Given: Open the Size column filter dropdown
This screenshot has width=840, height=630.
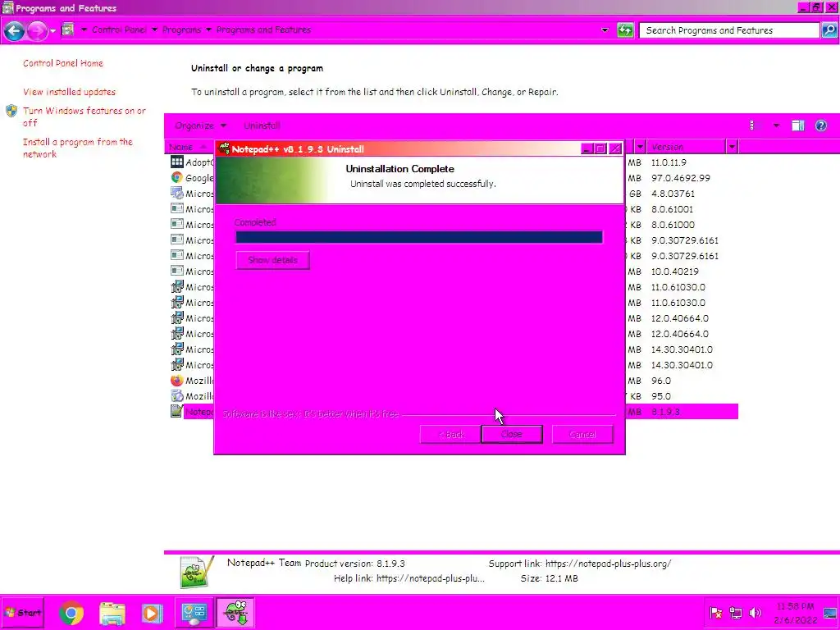Looking at the screenshot, I should click(640, 147).
